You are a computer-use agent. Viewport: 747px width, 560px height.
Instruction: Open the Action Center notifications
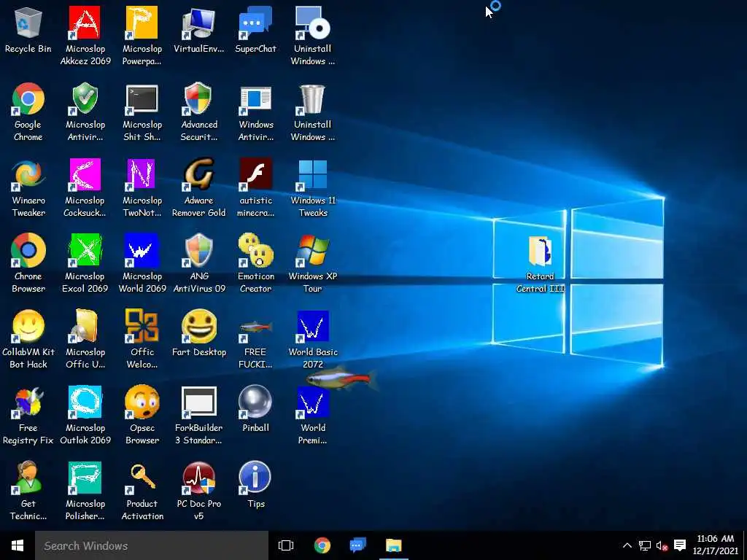coord(680,545)
